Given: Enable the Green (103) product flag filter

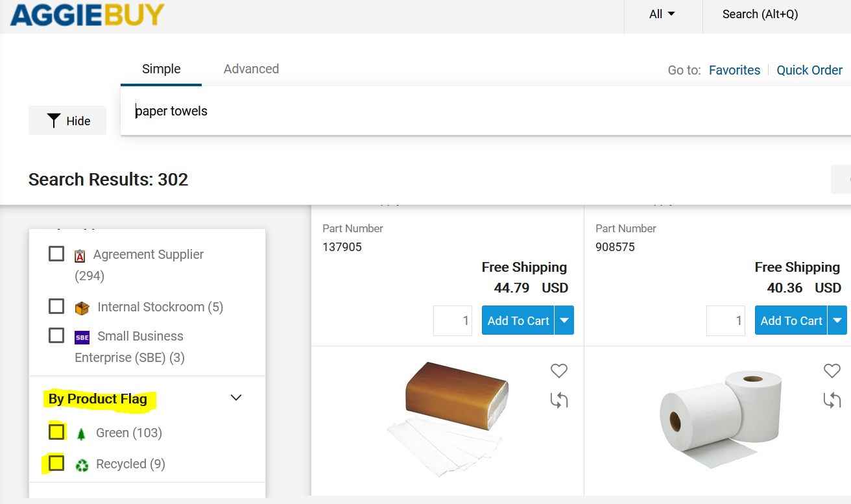Looking at the screenshot, I should [x=56, y=431].
